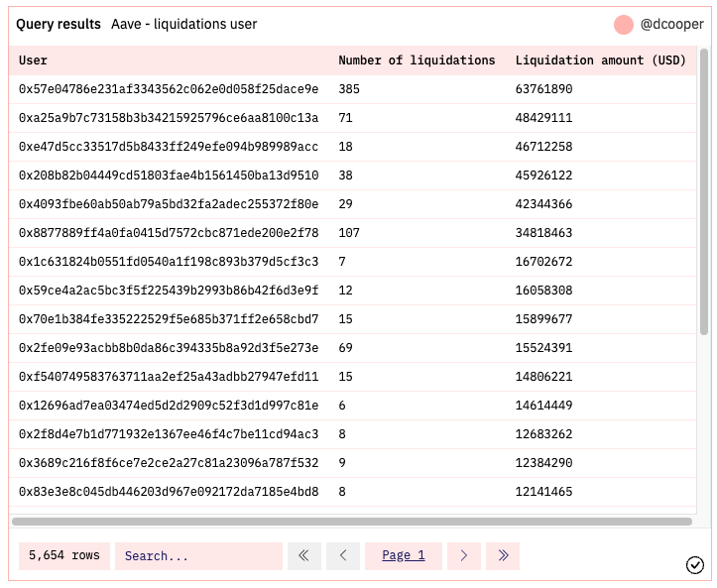
Task: Click the Query results label
Action: (59, 24)
